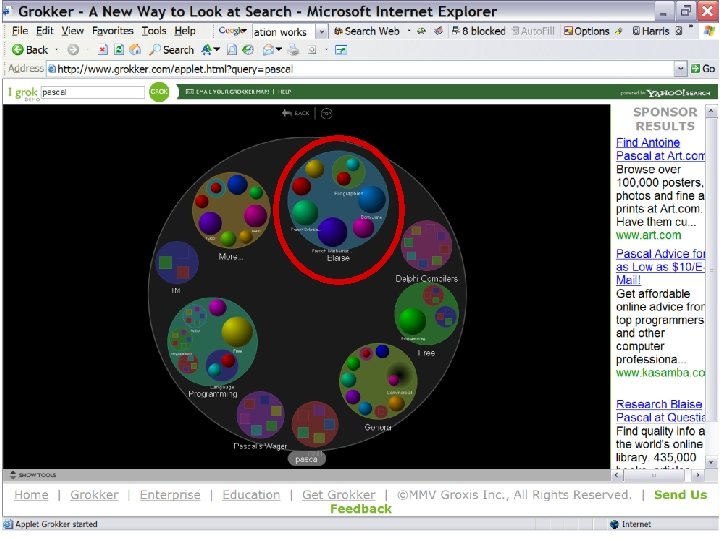Image resolution: width=720 pixels, height=540 pixels.
Task: Open the Home footer link
Action: click(x=31, y=495)
